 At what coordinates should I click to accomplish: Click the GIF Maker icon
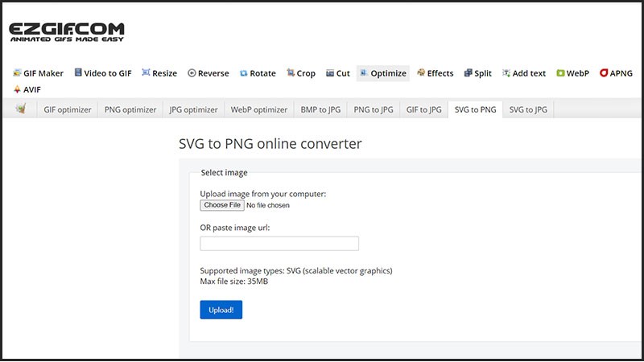17,73
